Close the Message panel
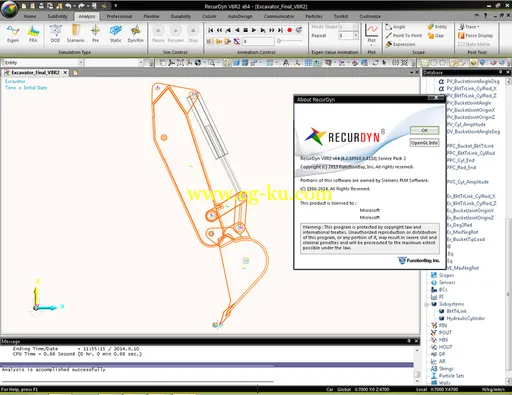Screen dimensions: 512x395 pyautogui.click(x=416, y=341)
